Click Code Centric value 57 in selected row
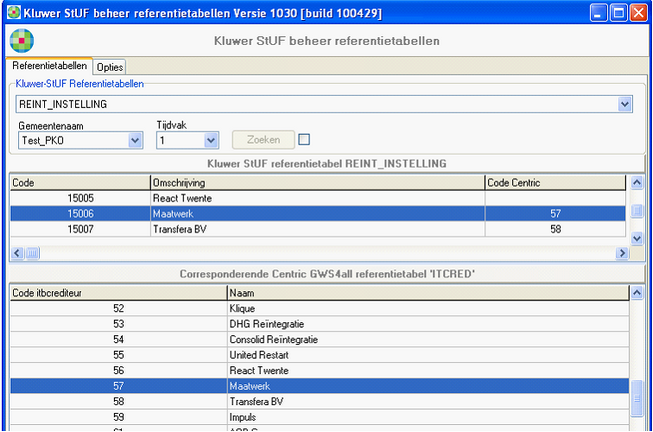This screenshot has height=432, width=653. click(x=556, y=214)
